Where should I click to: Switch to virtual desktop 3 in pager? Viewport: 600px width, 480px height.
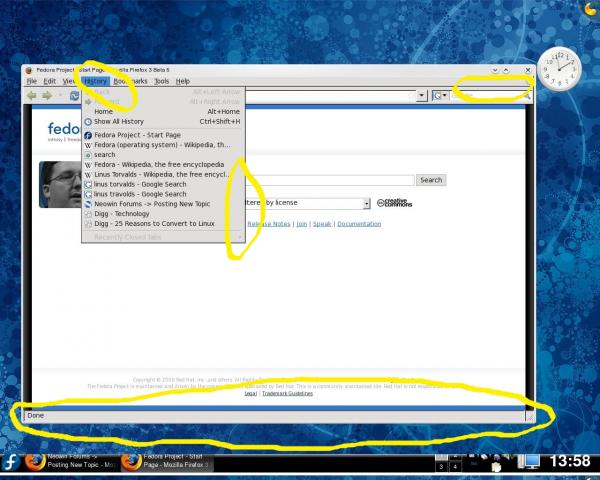click(x=441, y=467)
